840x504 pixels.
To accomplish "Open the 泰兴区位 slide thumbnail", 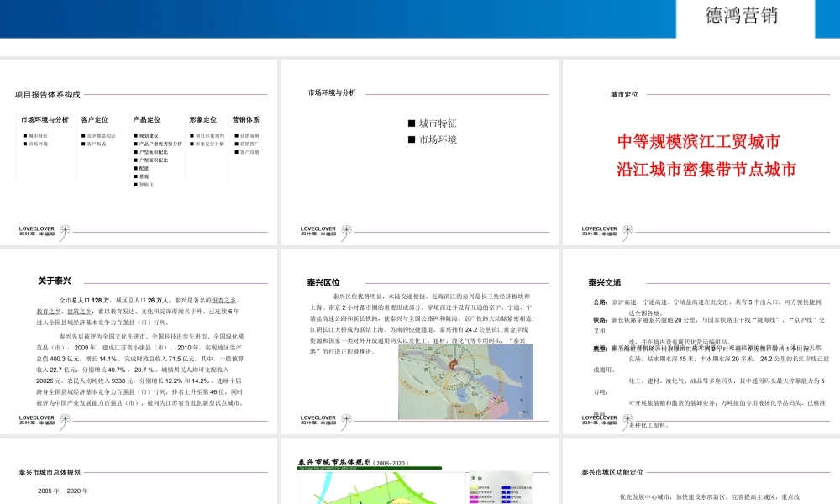I will click(x=420, y=342).
